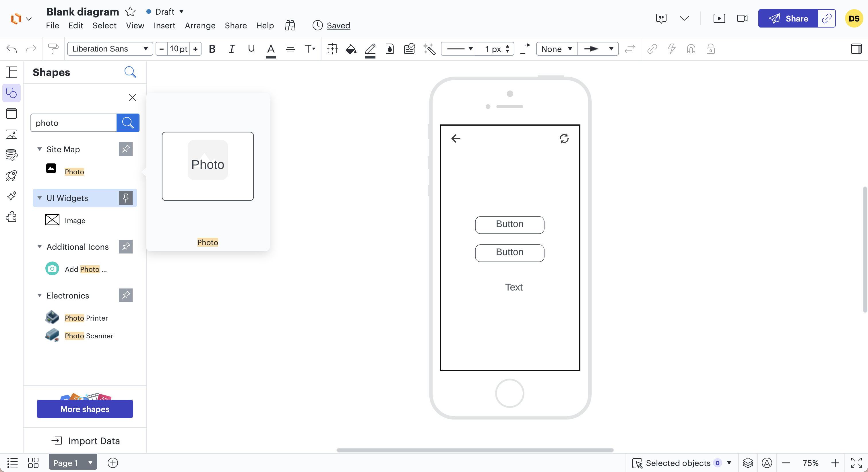Image resolution: width=868 pixels, height=472 pixels.
Task: Select the format painter tool
Action: coord(53,49)
